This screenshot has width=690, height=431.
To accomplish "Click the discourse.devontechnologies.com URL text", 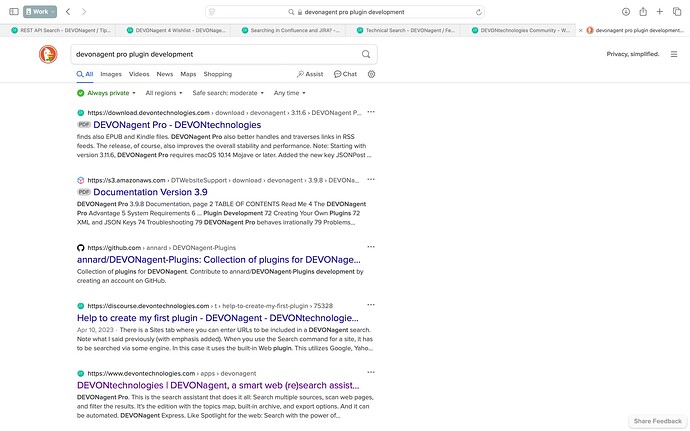I will point(210,306).
